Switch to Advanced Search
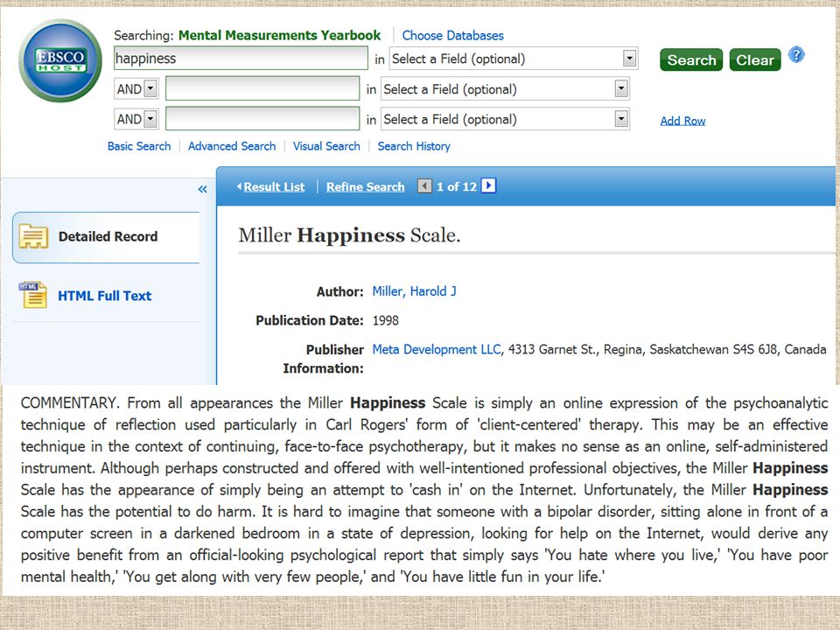This screenshot has height=630, width=840. point(231,146)
